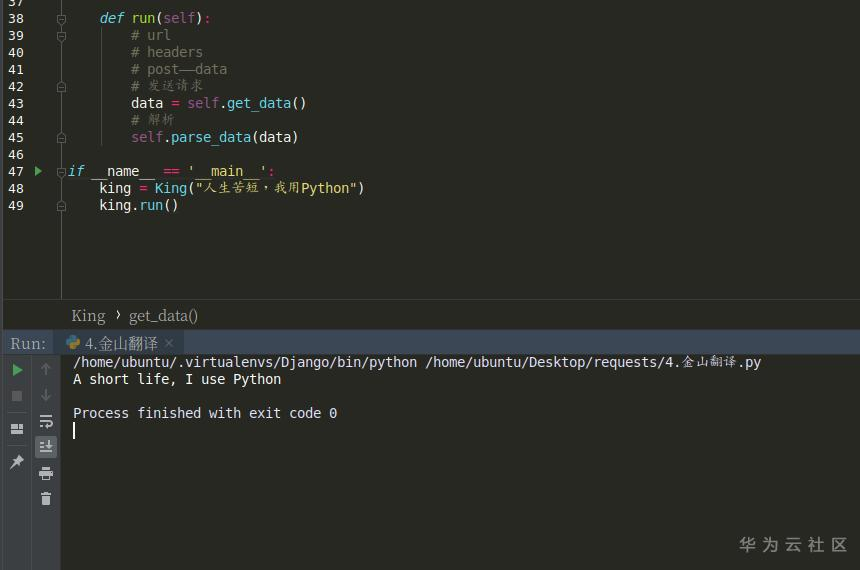Viewport: 860px width, 570px height.
Task: Open the 4.金山翻译.py path in console output
Action: tap(593, 362)
